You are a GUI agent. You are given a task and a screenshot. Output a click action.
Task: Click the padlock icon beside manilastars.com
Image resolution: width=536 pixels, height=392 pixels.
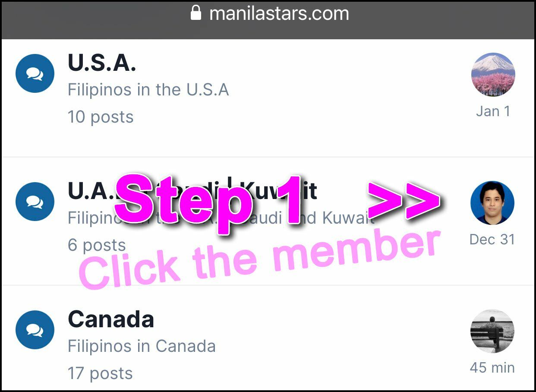(196, 13)
